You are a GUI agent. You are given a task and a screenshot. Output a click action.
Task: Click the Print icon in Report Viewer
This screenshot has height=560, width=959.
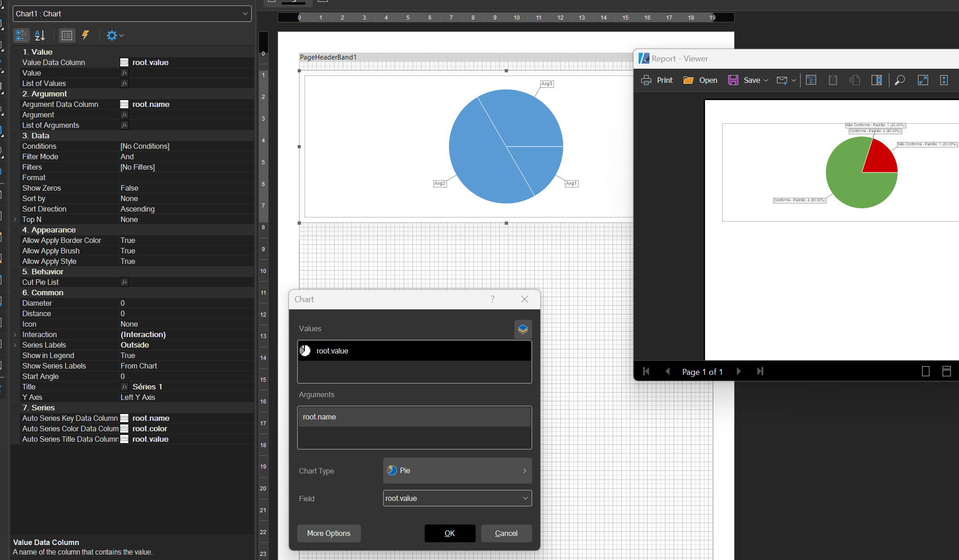click(646, 81)
